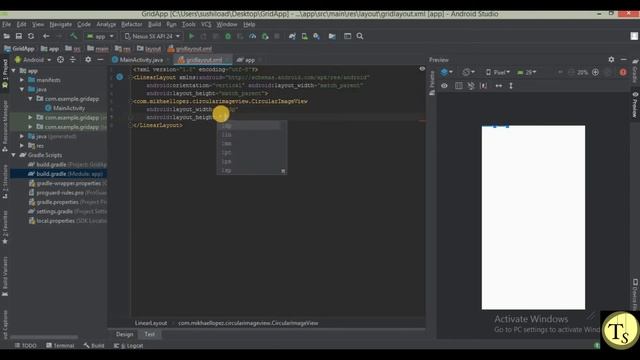Click the gutter icon beside LinearLayout line
This screenshot has width=640, height=360.
pyautogui.click(x=120, y=77)
